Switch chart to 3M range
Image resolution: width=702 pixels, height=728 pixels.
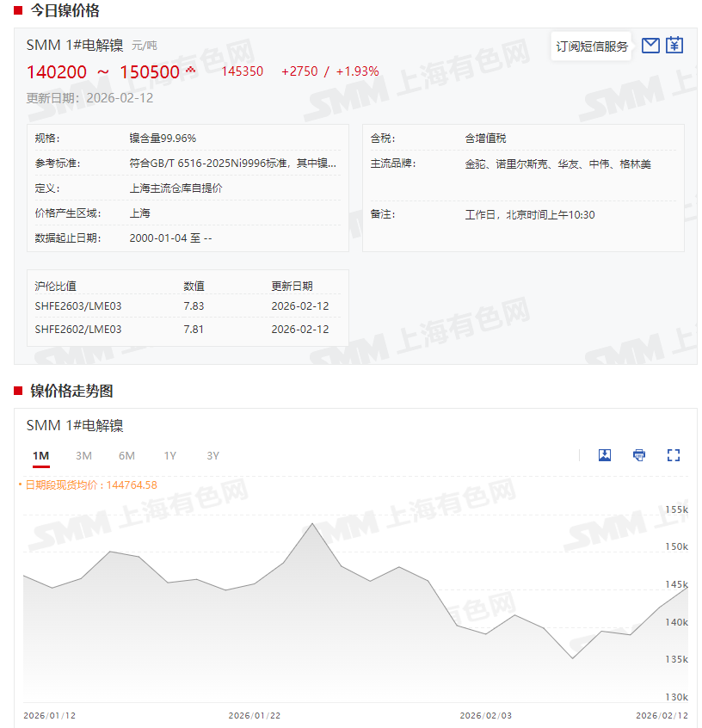(x=83, y=456)
